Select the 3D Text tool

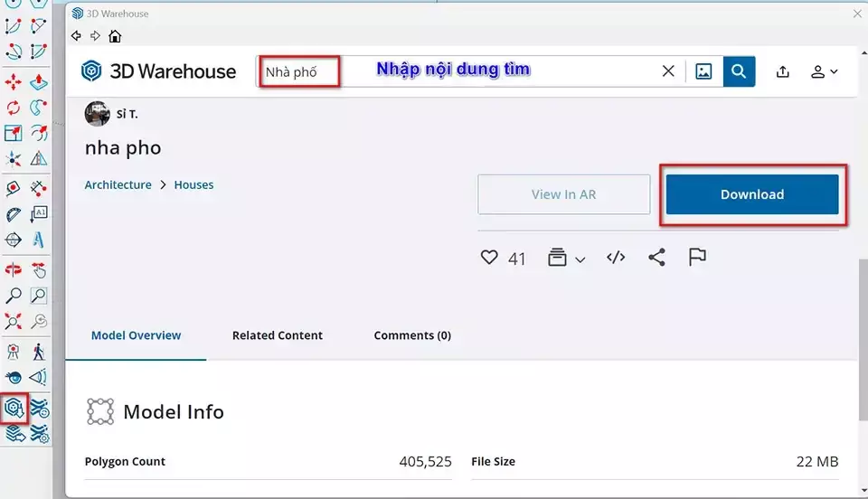pyautogui.click(x=38, y=240)
